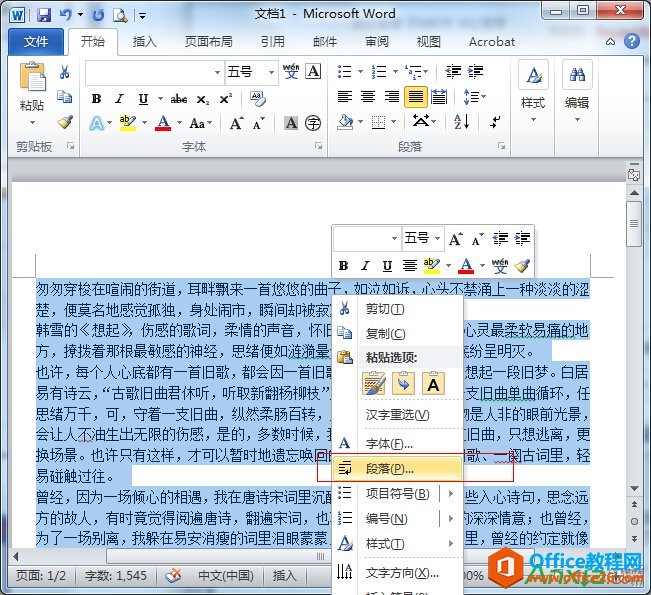This screenshot has height=595, width=651.
Task: Toggle Strikethrough formatting in ribbon
Action: [179, 99]
